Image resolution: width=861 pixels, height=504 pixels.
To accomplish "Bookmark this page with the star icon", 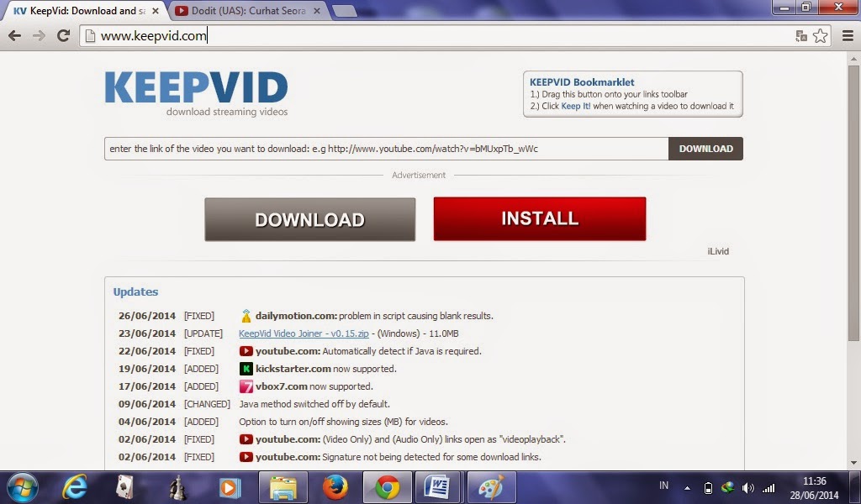I will (x=821, y=36).
